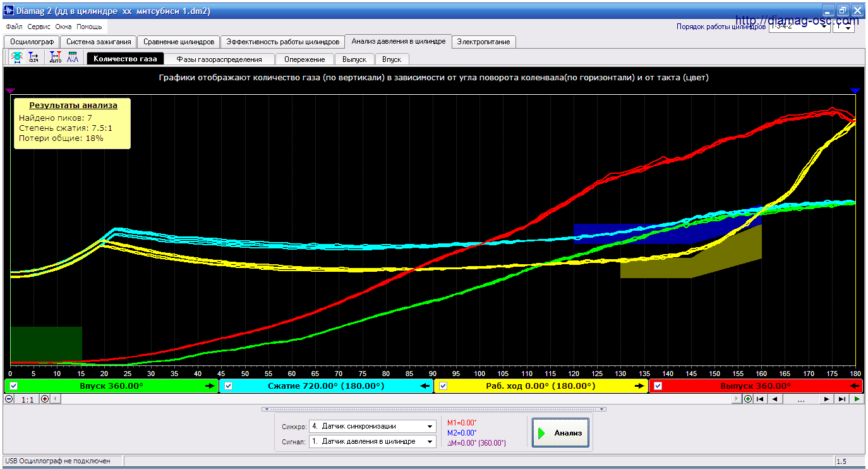Open the Помощь menu

point(89,27)
